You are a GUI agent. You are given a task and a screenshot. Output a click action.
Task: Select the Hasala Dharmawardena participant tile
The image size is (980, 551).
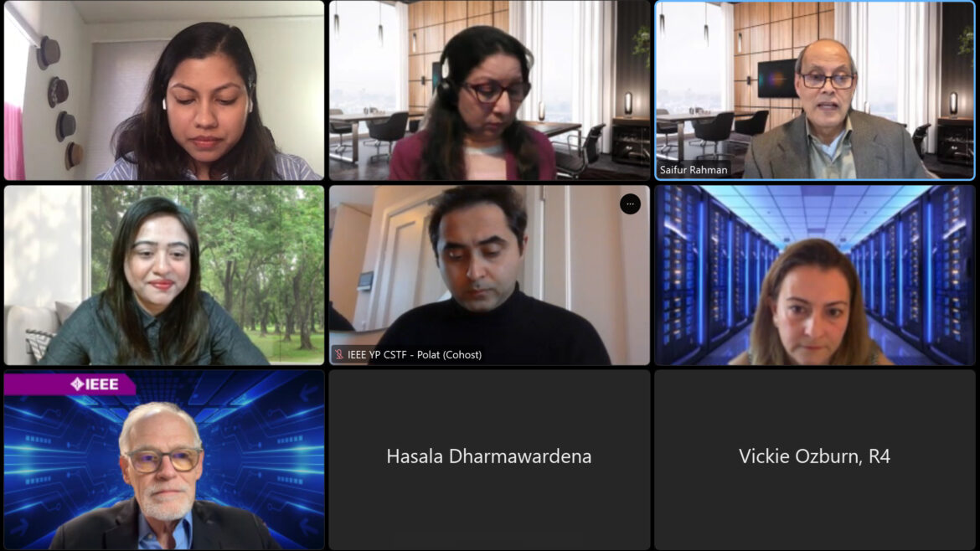(x=489, y=460)
